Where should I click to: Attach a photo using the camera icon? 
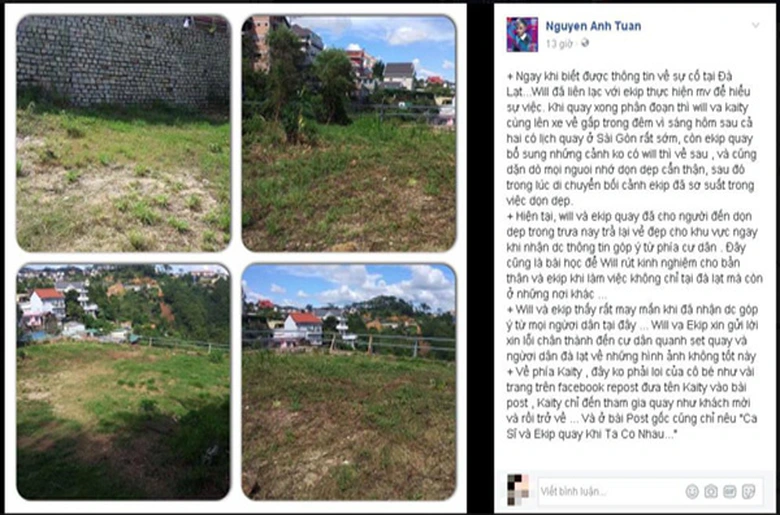[x=711, y=492]
